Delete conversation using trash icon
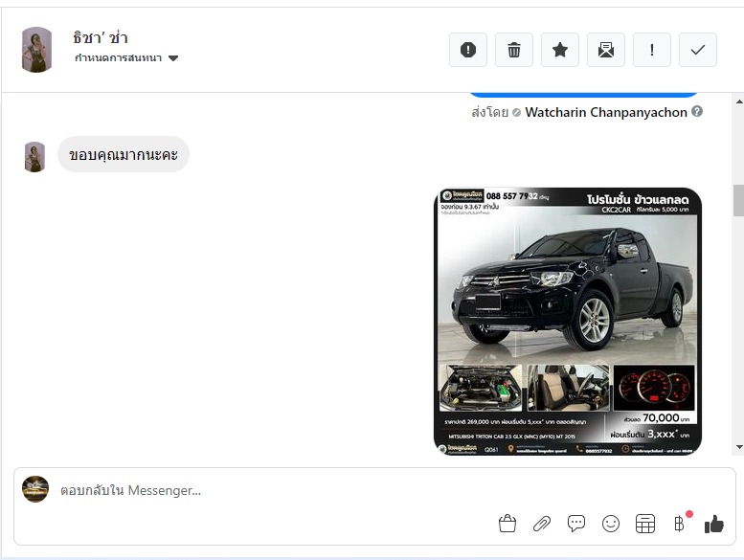 [x=514, y=50]
